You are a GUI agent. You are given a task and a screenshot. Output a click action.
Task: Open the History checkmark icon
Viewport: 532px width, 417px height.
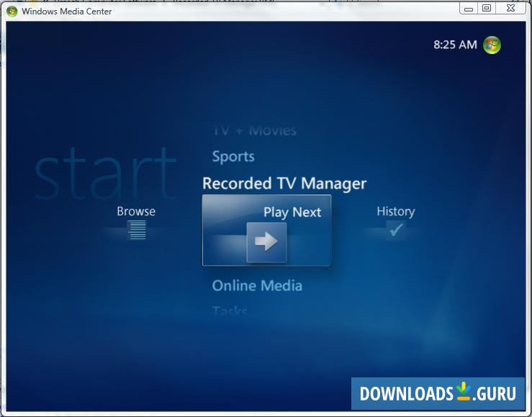pyautogui.click(x=396, y=230)
